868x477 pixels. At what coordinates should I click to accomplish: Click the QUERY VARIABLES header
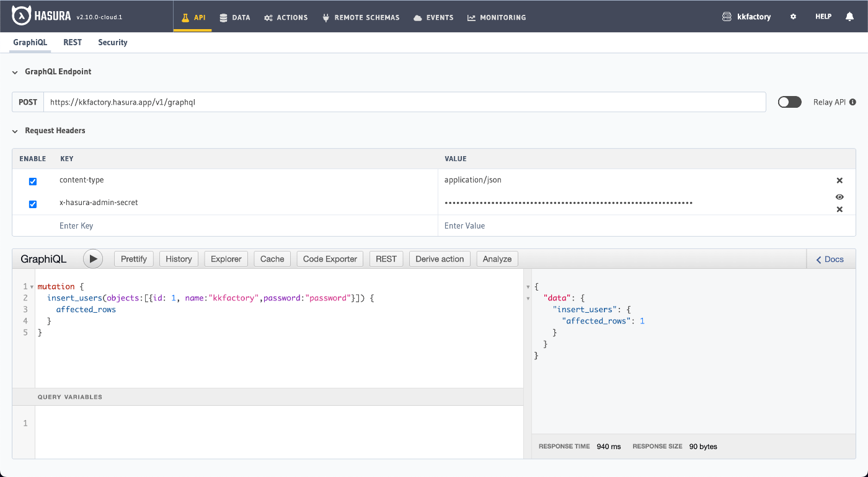(x=268, y=397)
